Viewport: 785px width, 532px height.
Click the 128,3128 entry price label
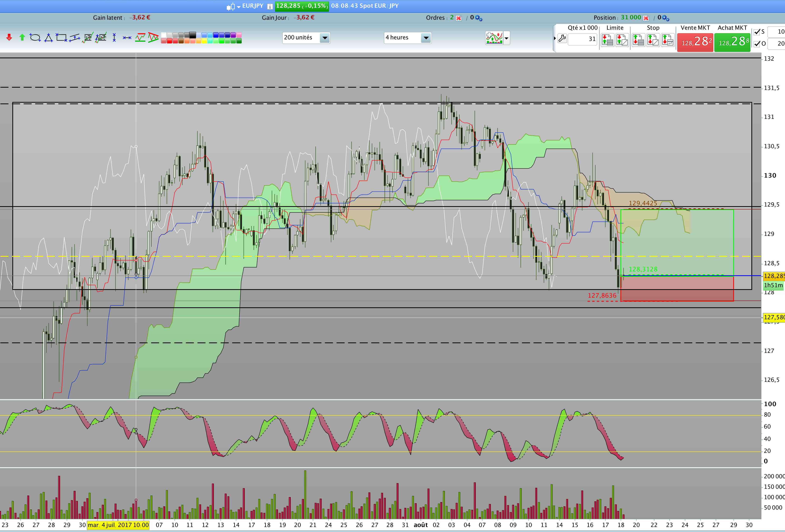643,269
